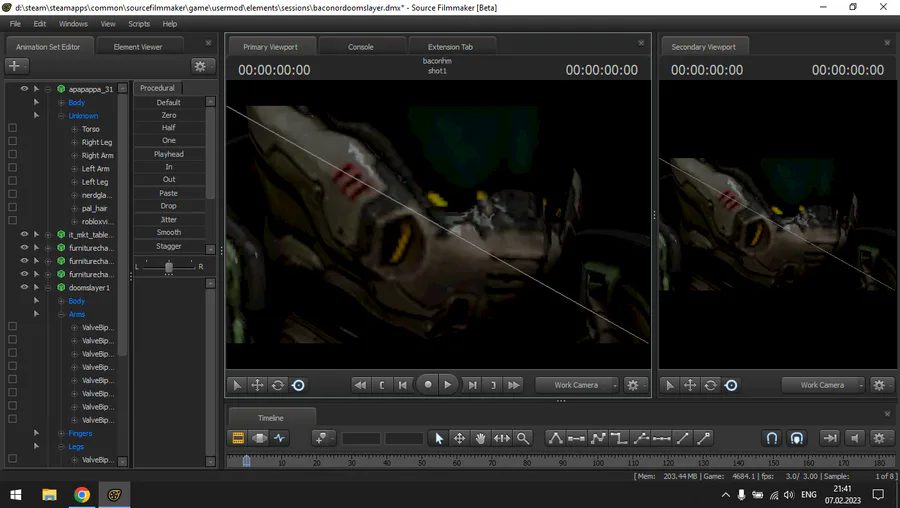Viewport: 900px width, 508px height.
Task: Fast forward playback button
Action: [x=514, y=385]
